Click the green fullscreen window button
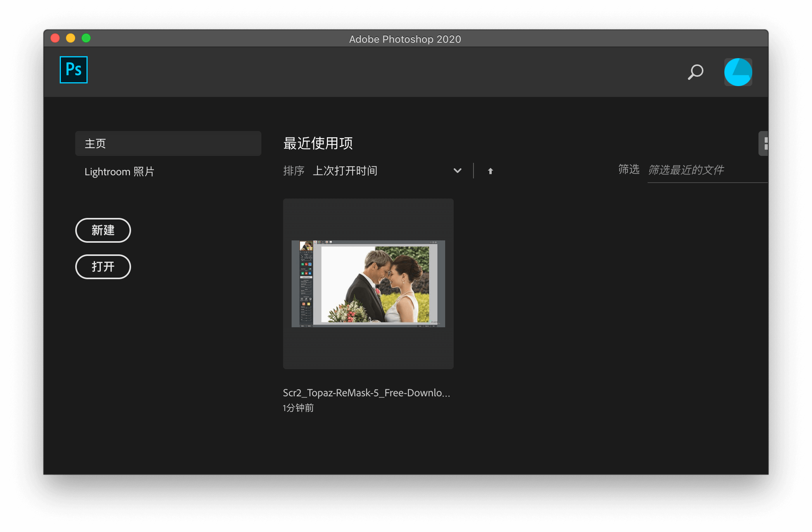Screen dimensions: 812x532 click(x=86, y=38)
